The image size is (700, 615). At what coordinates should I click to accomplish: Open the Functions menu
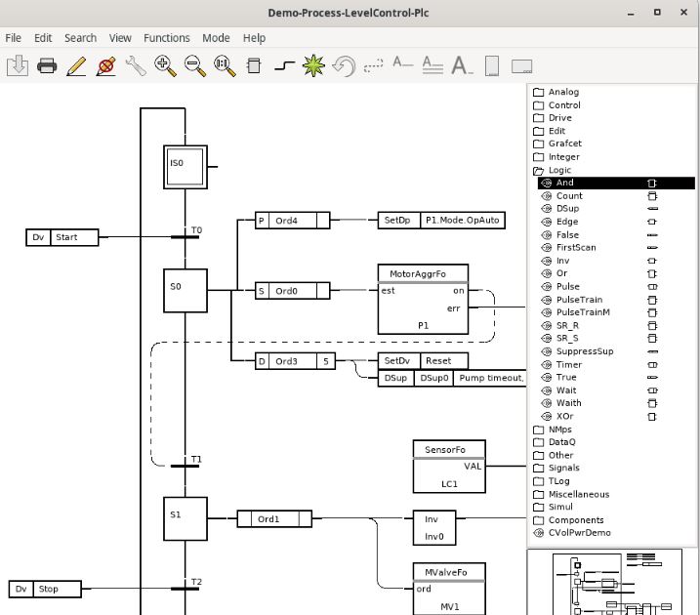166,38
